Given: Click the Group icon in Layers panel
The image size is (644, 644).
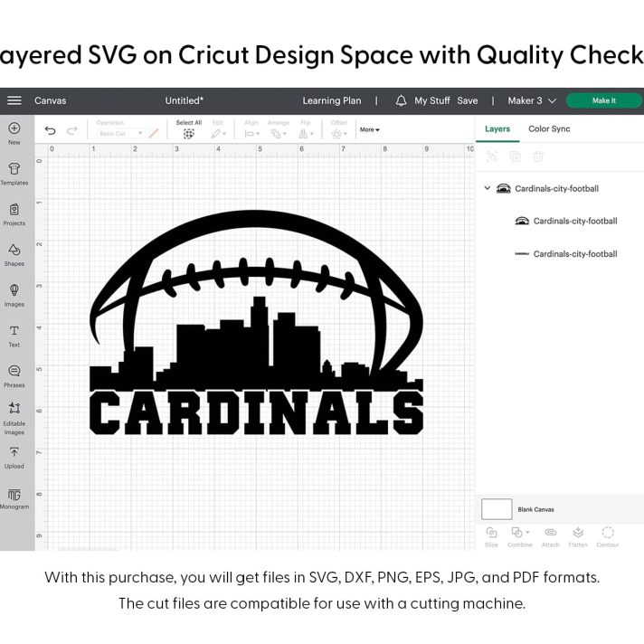Looking at the screenshot, I should [492, 156].
